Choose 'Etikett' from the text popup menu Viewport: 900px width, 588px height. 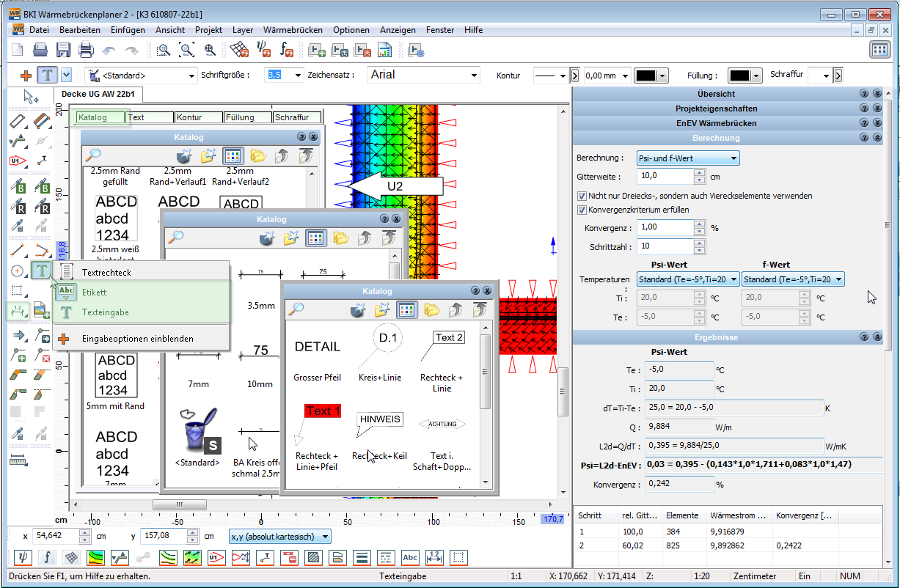click(x=95, y=292)
